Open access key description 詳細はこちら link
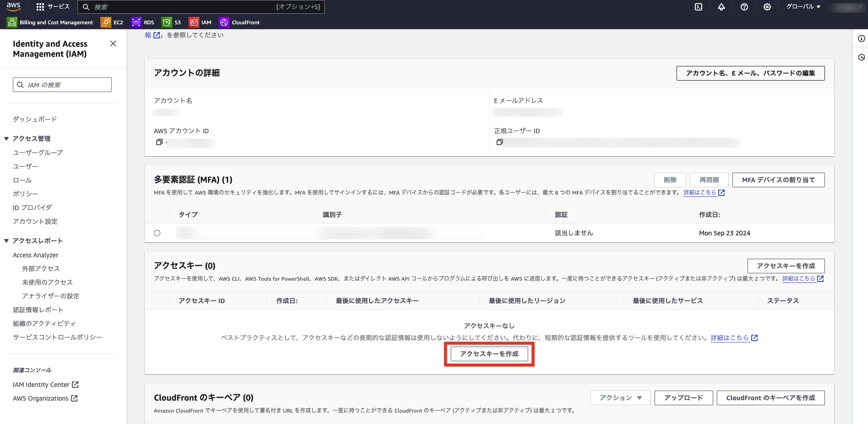 pos(803,278)
